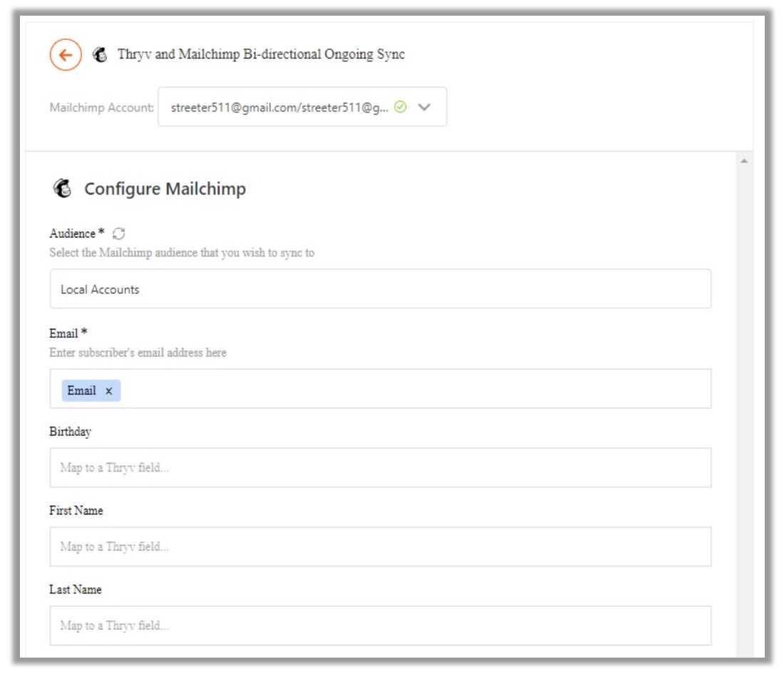Viewport: 784px width, 674px height.
Task: Click the orange back arrow button
Action: pyautogui.click(x=65, y=56)
